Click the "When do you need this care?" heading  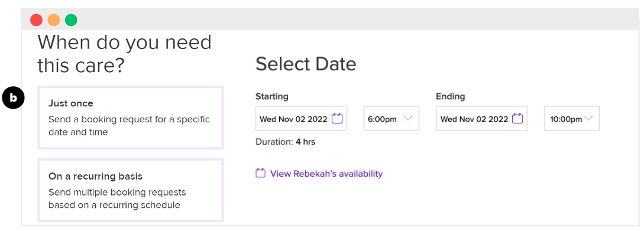click(x=124, y=54)
